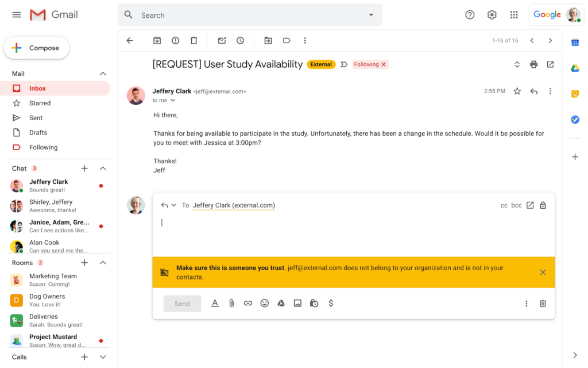Image resolution: width=588 pixels, height=368 pixels.
Task: Archive the current email
Action: click(157, 40)
